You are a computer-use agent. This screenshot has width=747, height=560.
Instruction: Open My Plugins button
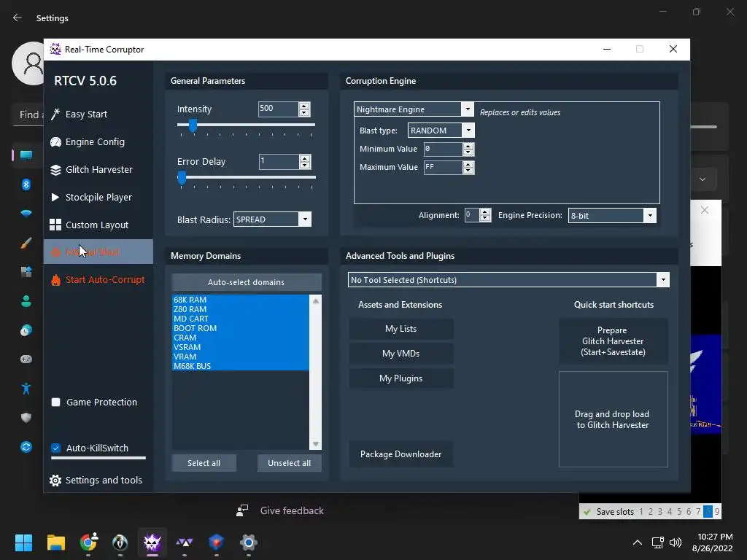tap(401, 378)
